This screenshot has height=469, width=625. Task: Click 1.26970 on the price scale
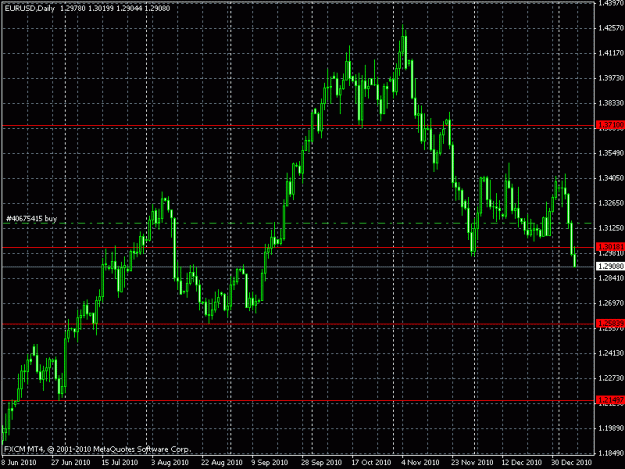(x=611, y=303)
